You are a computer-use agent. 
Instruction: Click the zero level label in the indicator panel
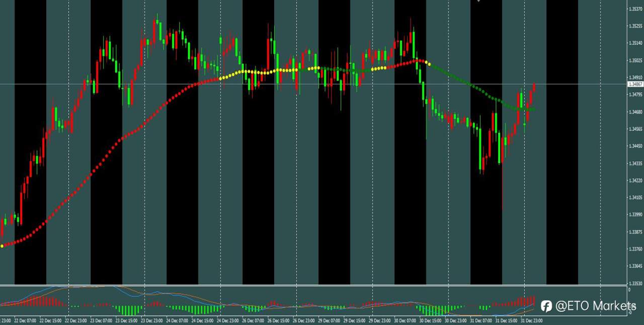pos(628,288)
